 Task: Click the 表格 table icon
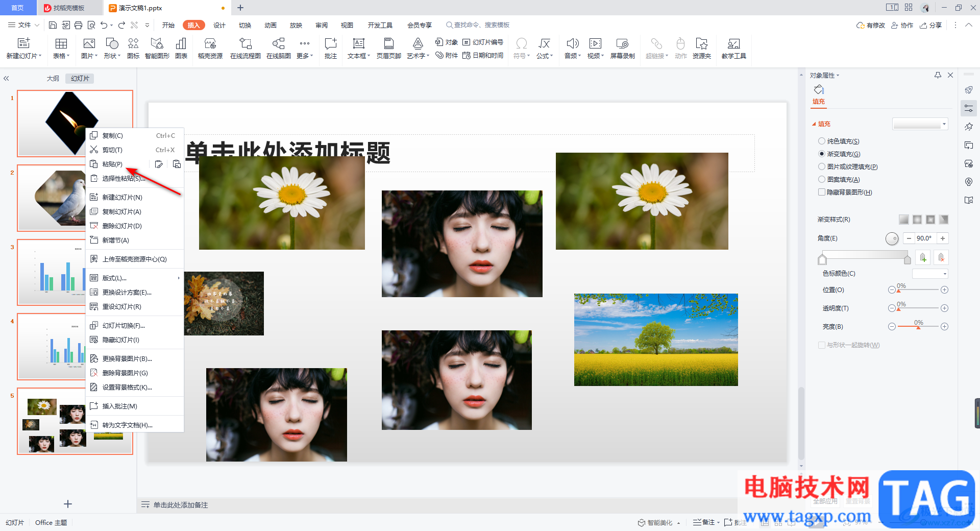coord(61,48)
